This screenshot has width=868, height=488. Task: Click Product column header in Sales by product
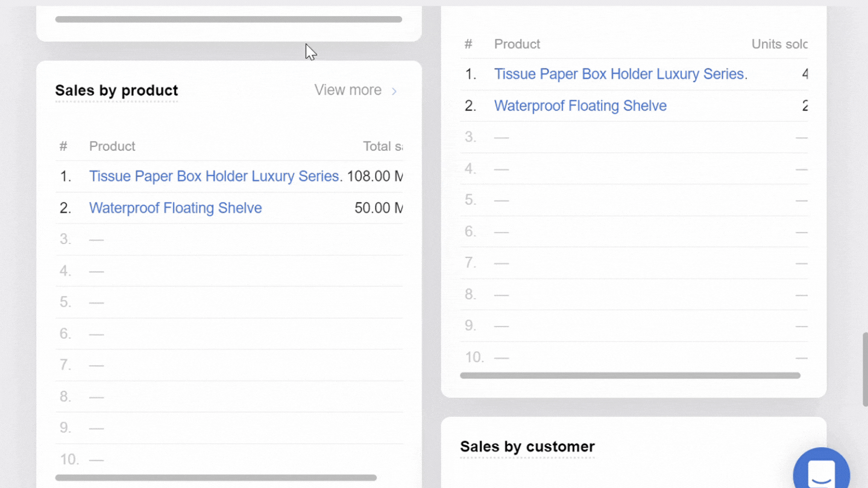(x=112, y=146)
